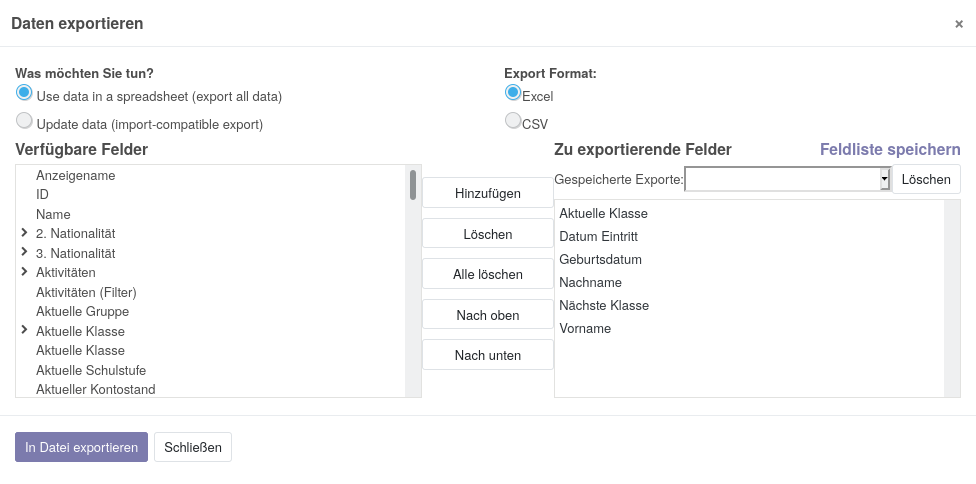Click the Feldliste speichern link

pyautogui.click(x=889, y=149)
